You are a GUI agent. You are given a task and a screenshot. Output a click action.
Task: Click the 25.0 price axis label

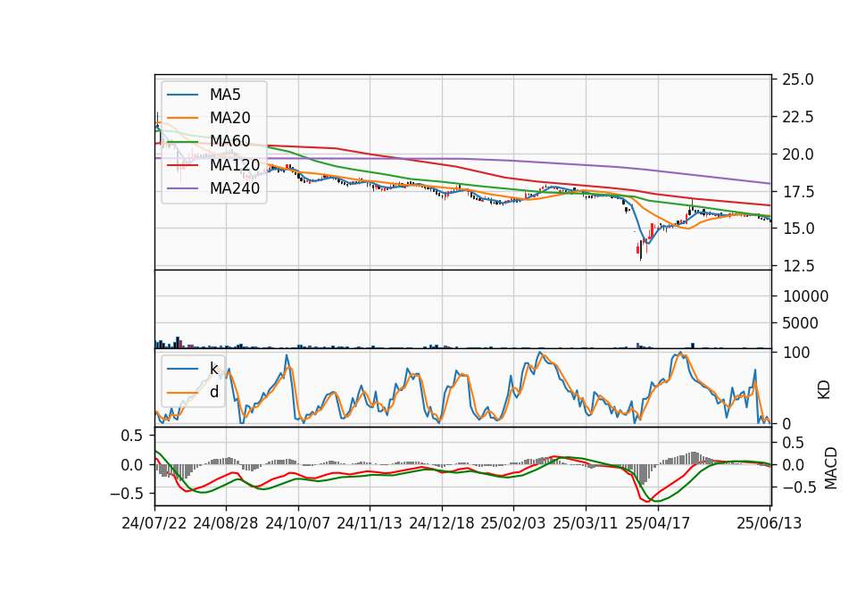pyautogui.click(x=798, y=79)
